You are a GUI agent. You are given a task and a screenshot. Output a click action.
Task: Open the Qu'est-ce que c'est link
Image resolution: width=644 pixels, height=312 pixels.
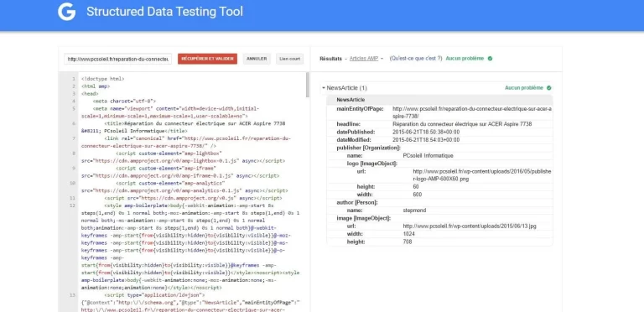coord(416,59)
